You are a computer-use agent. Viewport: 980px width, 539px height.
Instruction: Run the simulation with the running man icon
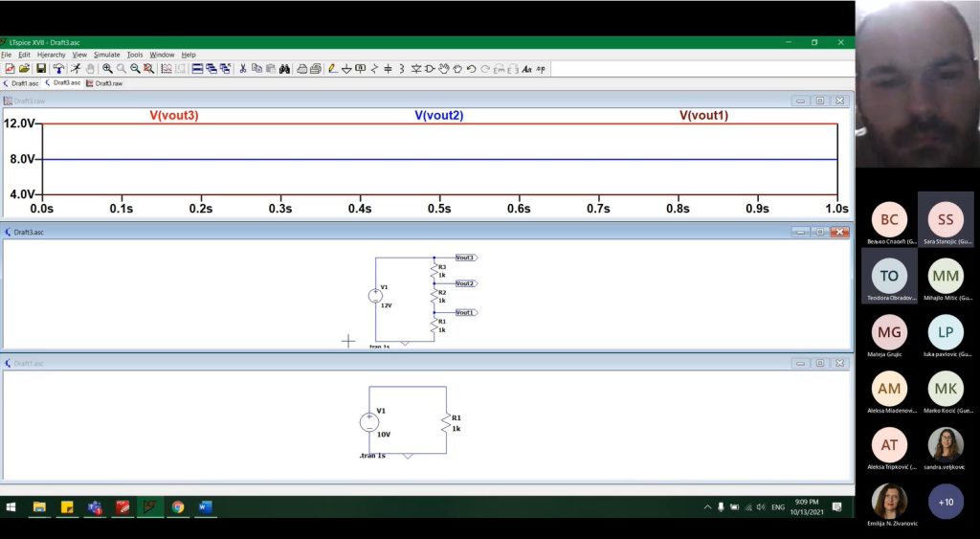tap(76, 69)
